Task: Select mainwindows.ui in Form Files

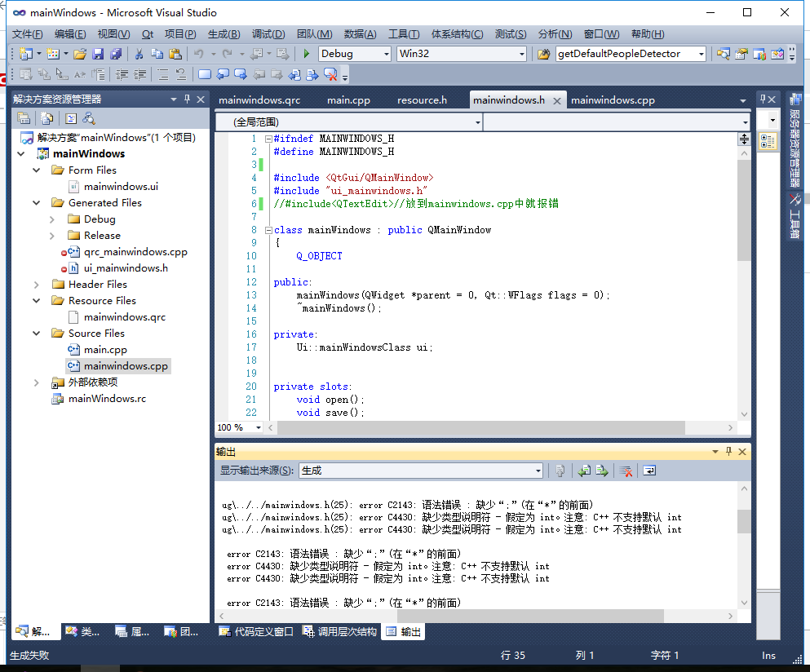Action: pyautogui.click(x=121, y=187)
